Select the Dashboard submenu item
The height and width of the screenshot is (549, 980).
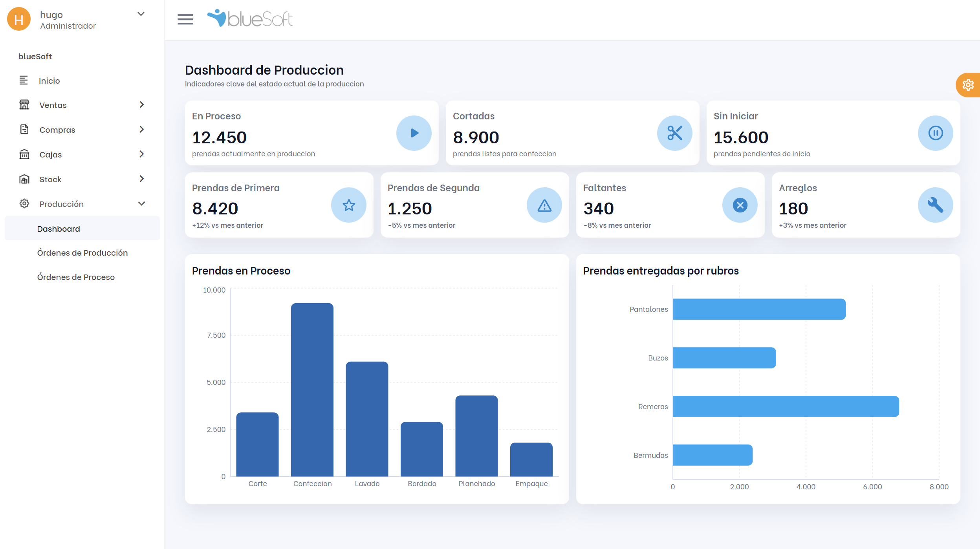(59, 229)
